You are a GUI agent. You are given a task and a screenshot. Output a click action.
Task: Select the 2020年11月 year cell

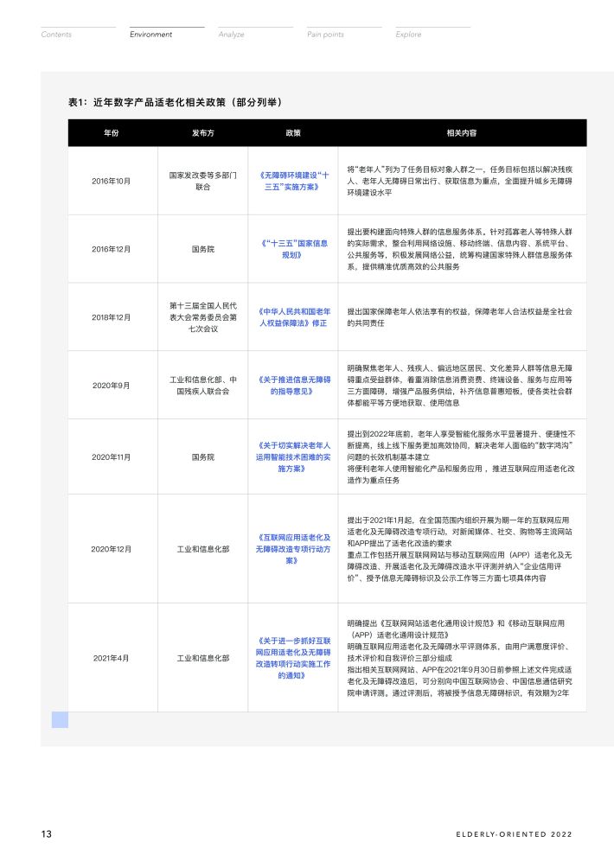point(112,456)
